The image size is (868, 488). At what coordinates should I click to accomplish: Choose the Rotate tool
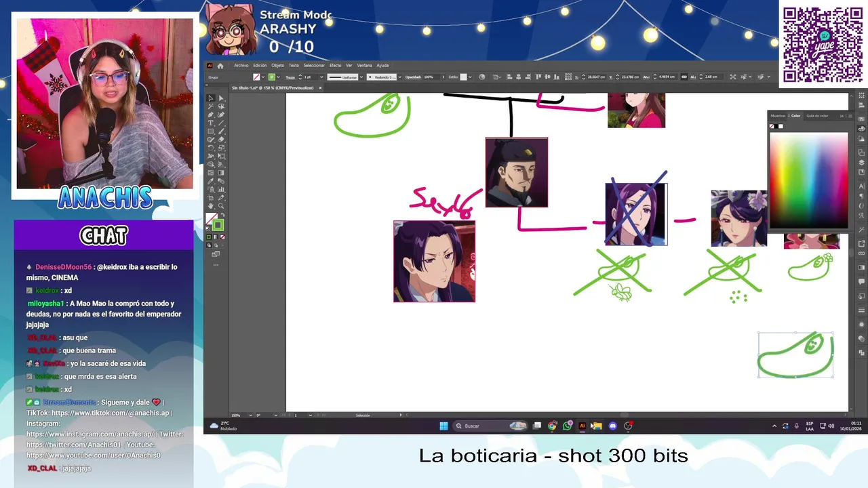point(211,149)
